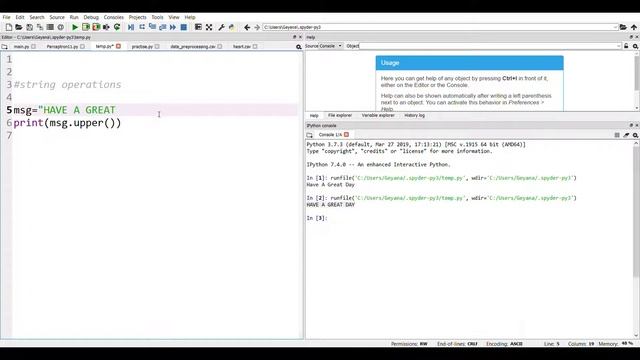Open Help pane options gear icon
Image resolution: width=640 pixels, height=360 pixels.
(x=636, y=46)
